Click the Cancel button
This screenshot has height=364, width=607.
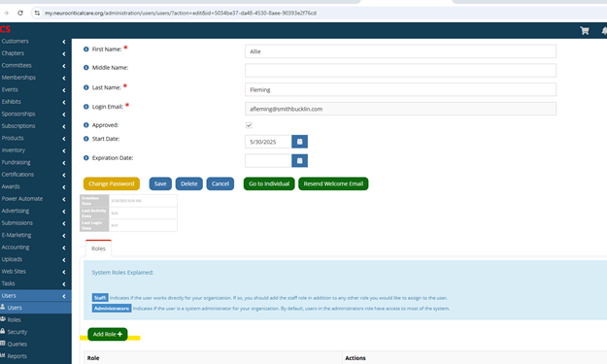tap(220, 183)
